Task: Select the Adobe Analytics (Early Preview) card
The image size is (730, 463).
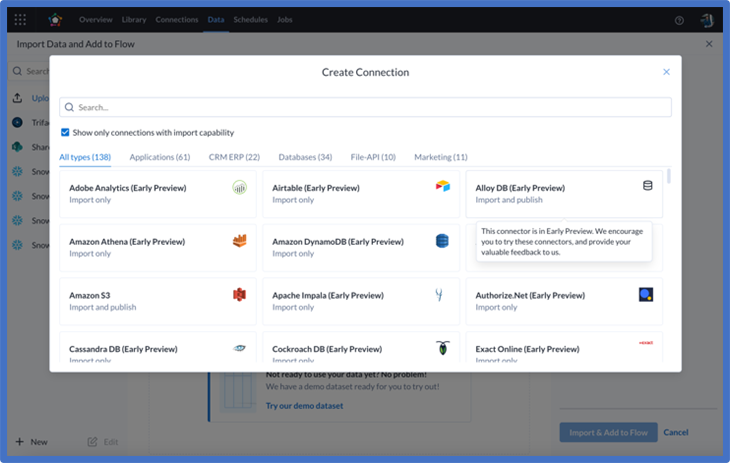Action: pyautogui.click(x=158, y=194)
